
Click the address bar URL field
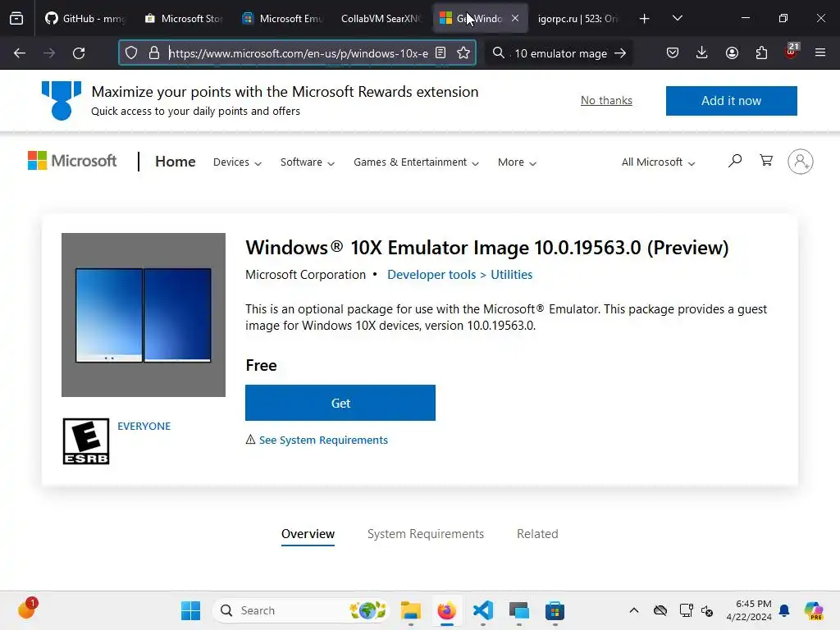[x=298, y=53]
